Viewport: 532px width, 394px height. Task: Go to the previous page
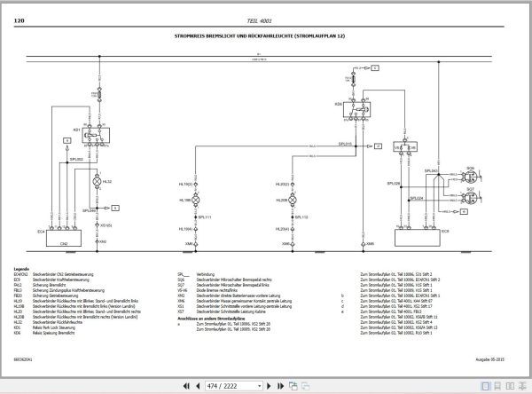pyautogui.click(x=198, y=386)
